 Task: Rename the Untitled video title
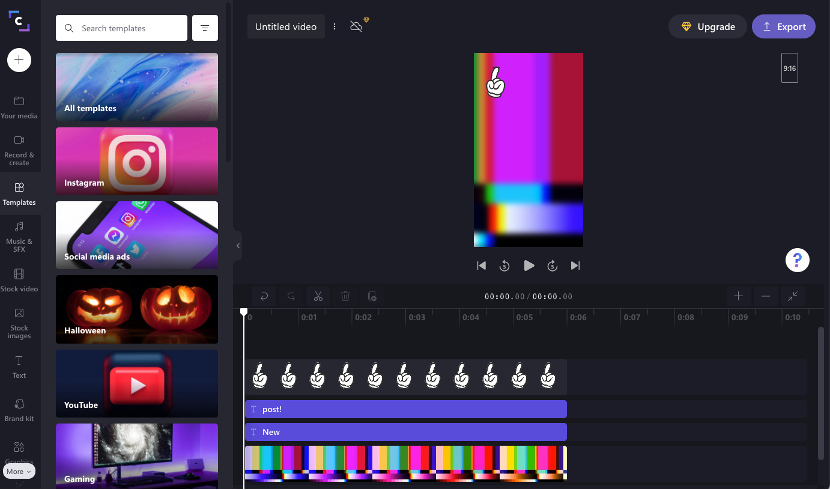click(286, 26)
